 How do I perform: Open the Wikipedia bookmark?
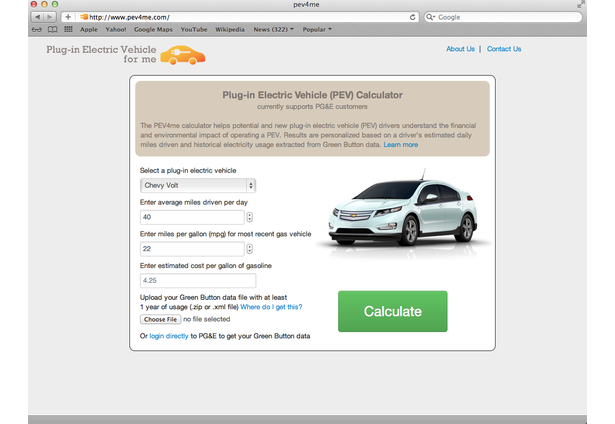[x=229, y=29]
